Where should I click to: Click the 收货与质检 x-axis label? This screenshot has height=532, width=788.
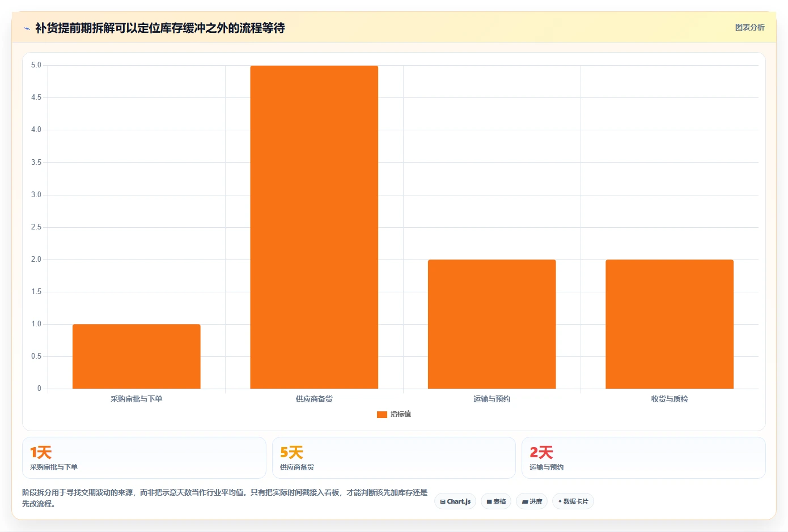click(670, 399)
